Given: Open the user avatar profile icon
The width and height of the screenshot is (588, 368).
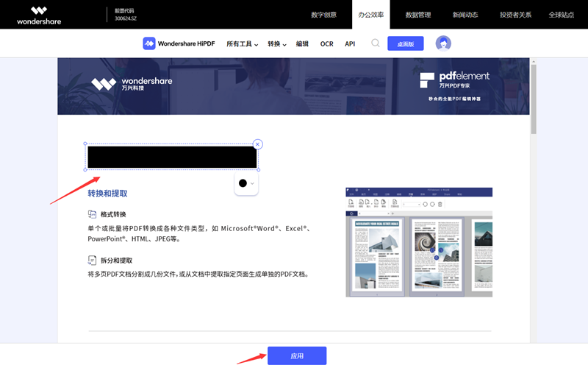Looking at the screenshot, I should [x=443, y=43].
